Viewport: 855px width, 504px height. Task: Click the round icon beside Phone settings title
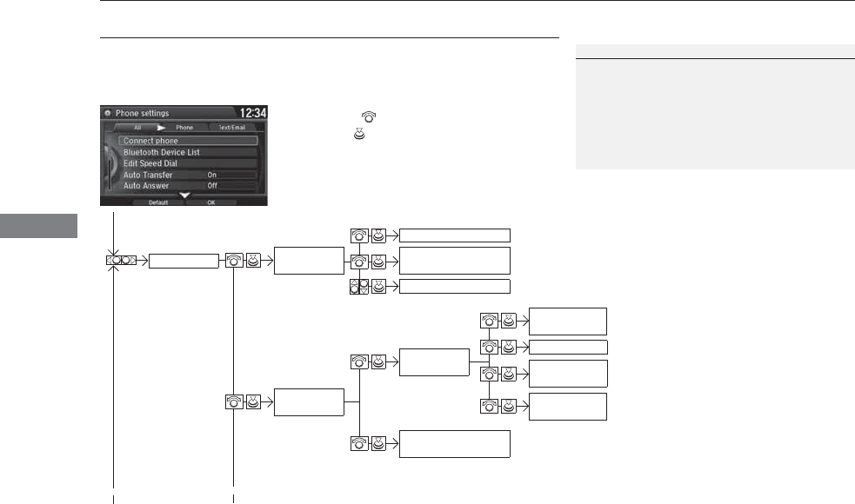(108, 113)
